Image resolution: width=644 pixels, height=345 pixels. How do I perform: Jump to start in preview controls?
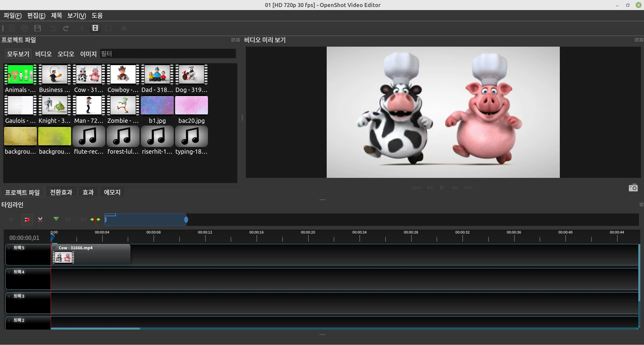(416, 188)
